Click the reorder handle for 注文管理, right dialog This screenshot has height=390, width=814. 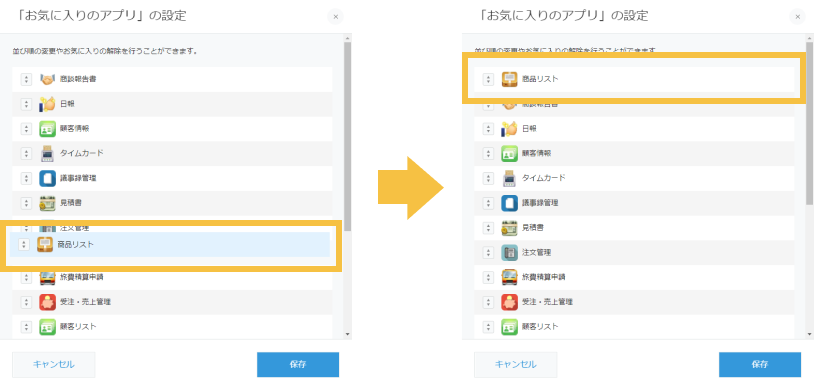[488, 252]
